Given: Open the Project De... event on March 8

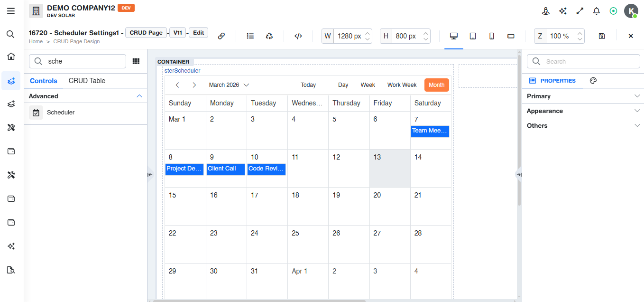Looking at the screenshot, I should tap(184, 170).
